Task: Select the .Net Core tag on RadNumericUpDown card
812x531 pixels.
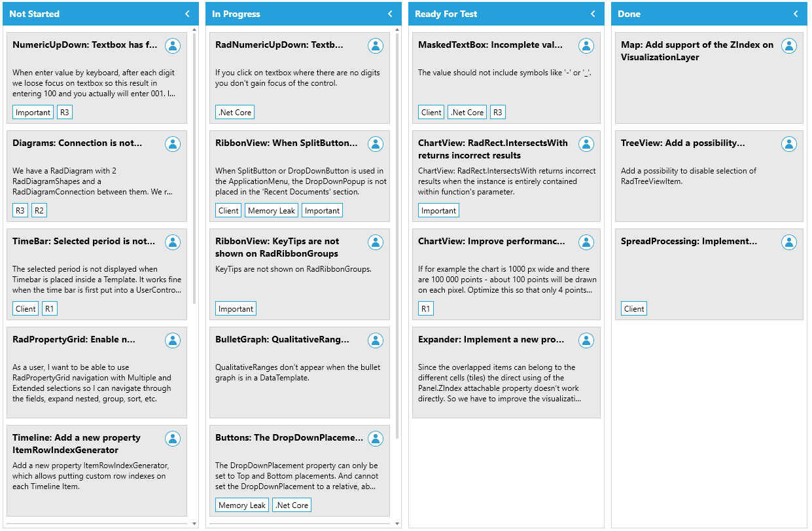Action: pyautogui.click(x=234, y=112)
